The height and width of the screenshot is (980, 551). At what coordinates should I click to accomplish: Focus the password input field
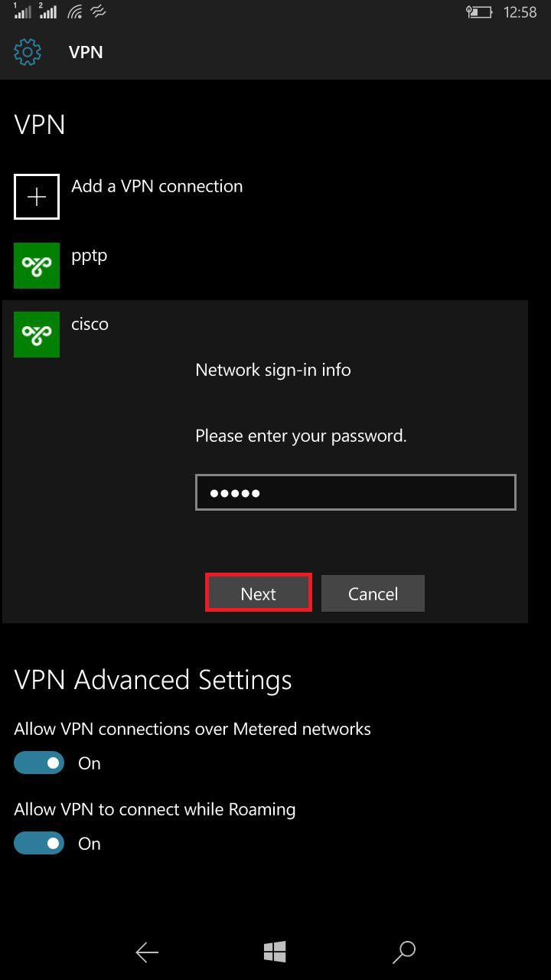coord(355,492)
